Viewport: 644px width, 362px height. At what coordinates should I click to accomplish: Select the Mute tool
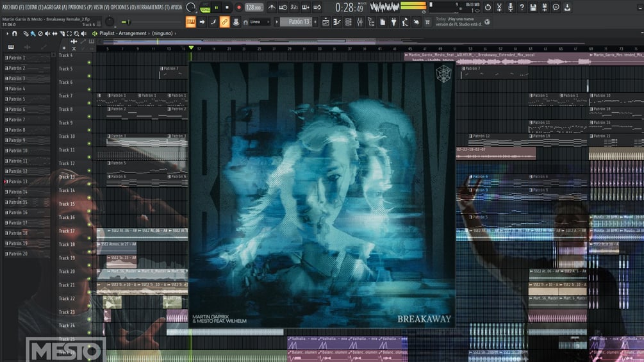pyautogui.click(x=47, y=33)
